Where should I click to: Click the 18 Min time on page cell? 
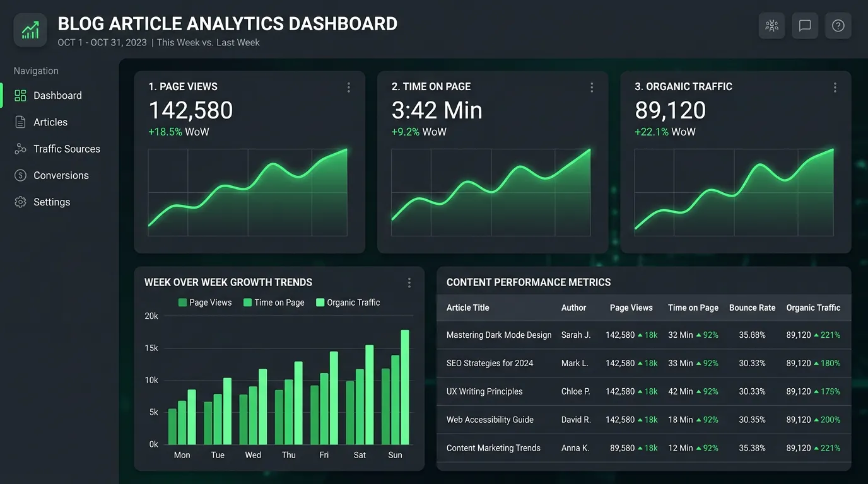pos(681,420)
